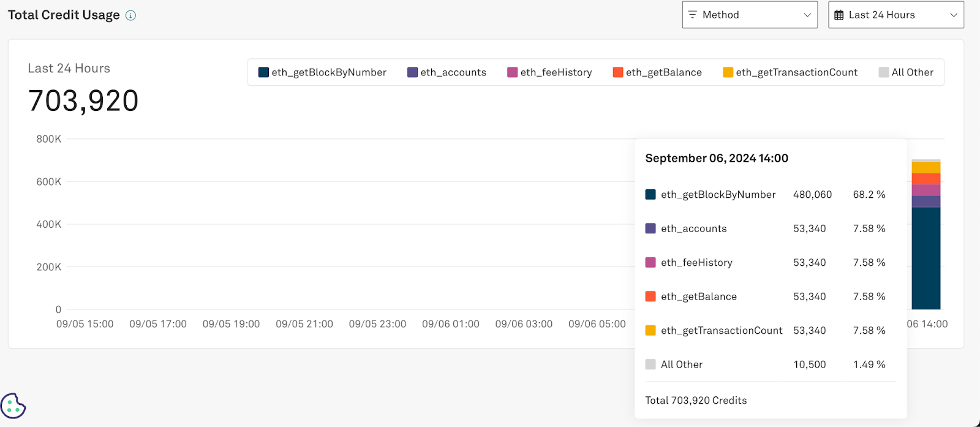Click the eth_getBlockByNumber legend color square
Screen dimensions: 980x427
click(264, 72)
